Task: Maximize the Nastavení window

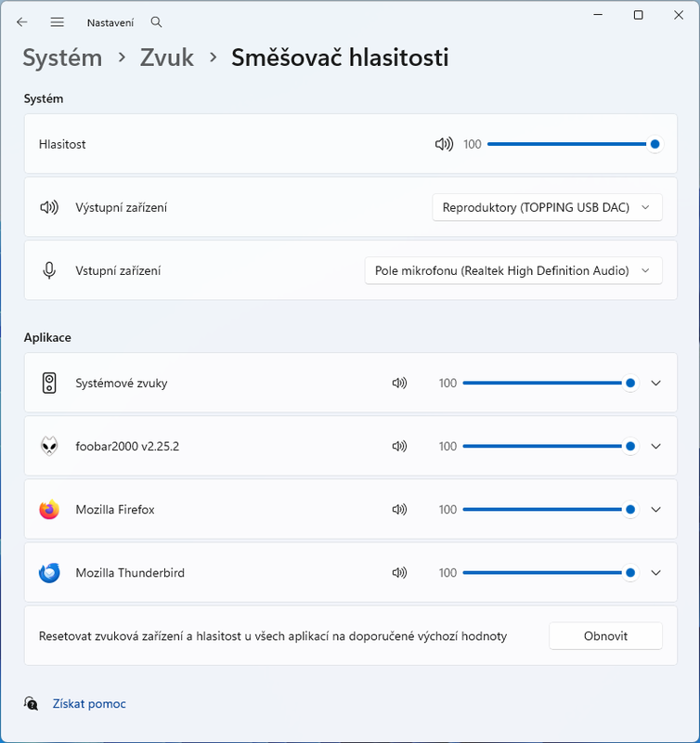Action: click(639, 15)
